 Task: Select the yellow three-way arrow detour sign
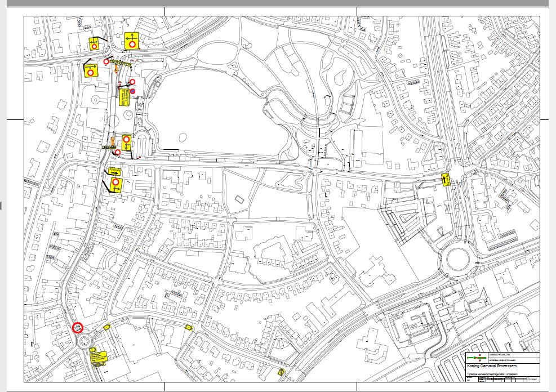click(x=132, y=41)
